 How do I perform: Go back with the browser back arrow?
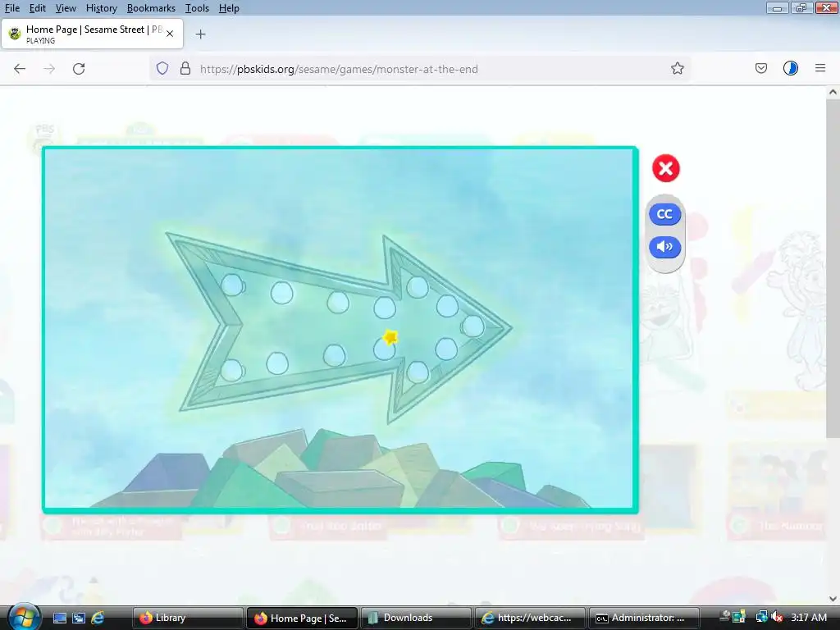pyautogui.click(x=20, y=69)
